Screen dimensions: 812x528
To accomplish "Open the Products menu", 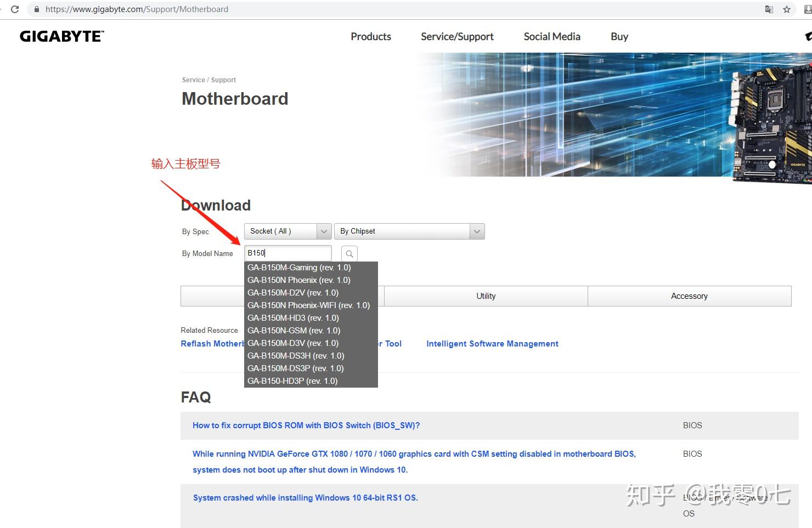I will coord(371,37).
